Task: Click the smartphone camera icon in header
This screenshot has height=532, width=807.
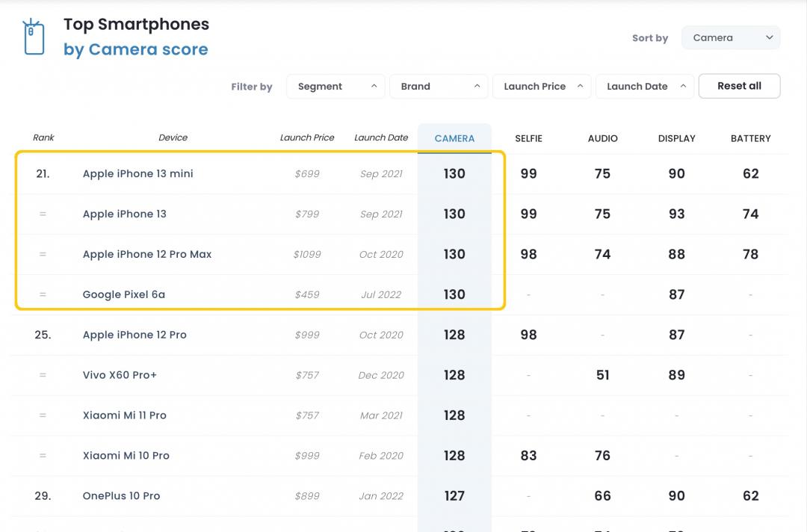Action: pyautogui.click(x=34, y=37)
